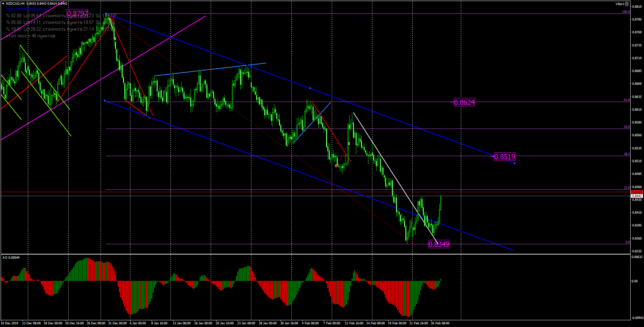Select the 0.8797 magenta price label
Screen dimensions: 644x327
point(77,14)
